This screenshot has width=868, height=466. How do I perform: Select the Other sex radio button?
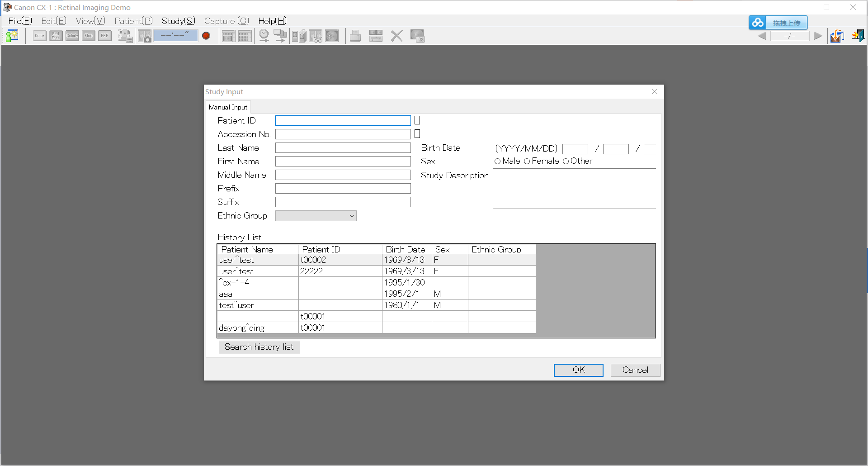click(x=566, y=162)
